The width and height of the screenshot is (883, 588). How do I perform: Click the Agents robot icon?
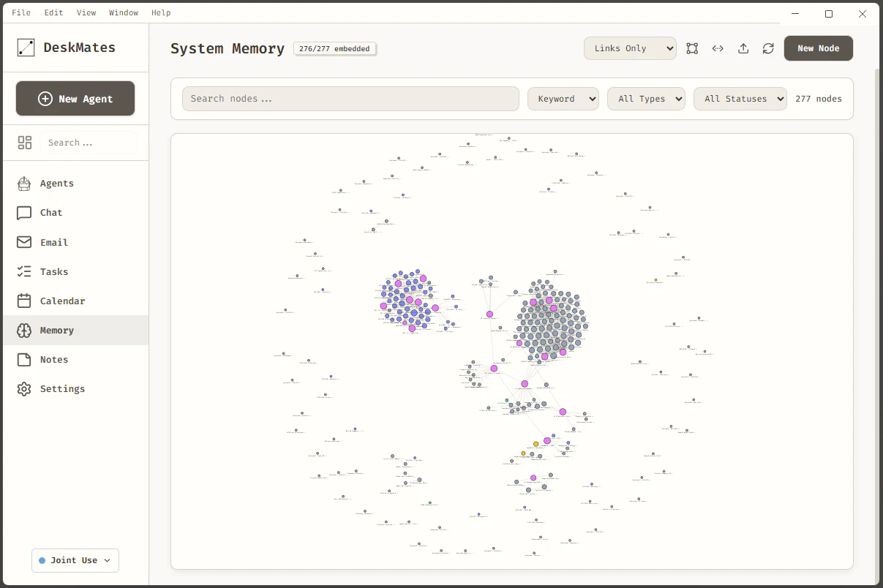pos(24,184)
